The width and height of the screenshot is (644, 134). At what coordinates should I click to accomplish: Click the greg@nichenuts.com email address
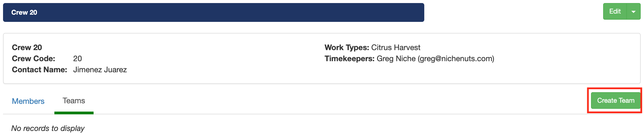tap(456, 58)
